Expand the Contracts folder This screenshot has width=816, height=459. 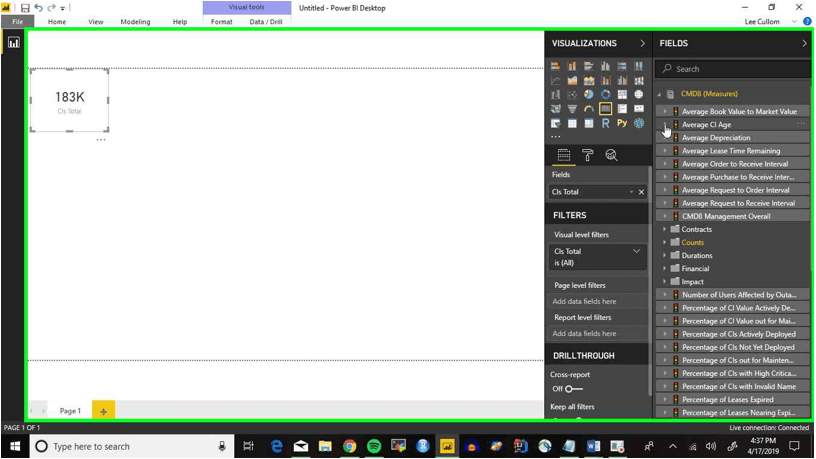coord(665,229)
